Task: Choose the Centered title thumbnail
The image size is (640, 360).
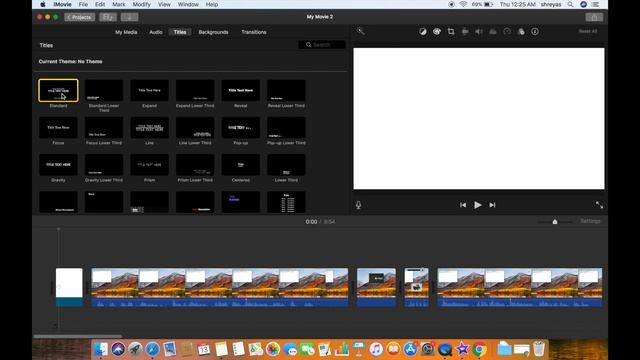Action: point(241,164)
